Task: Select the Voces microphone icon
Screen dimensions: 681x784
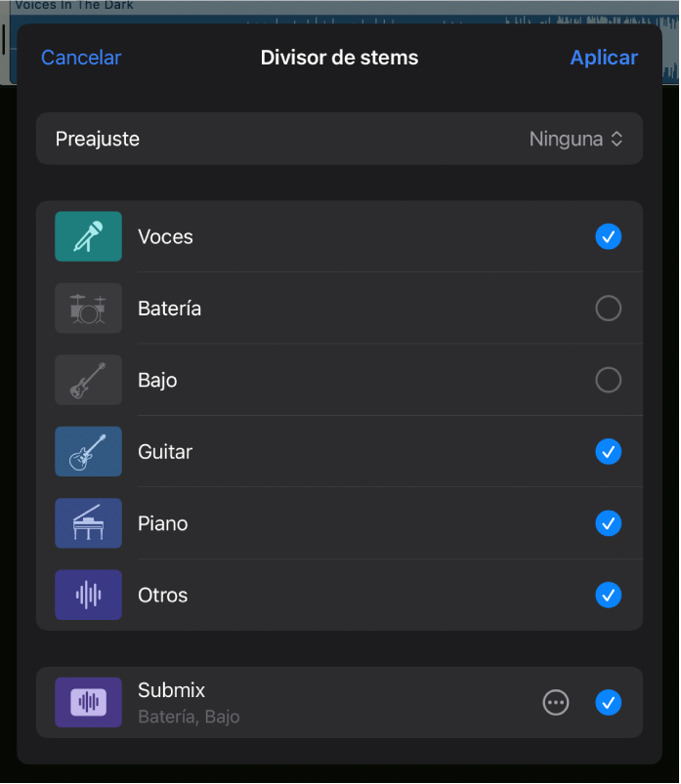Action: pyautogui.click(x=86, y=236)
